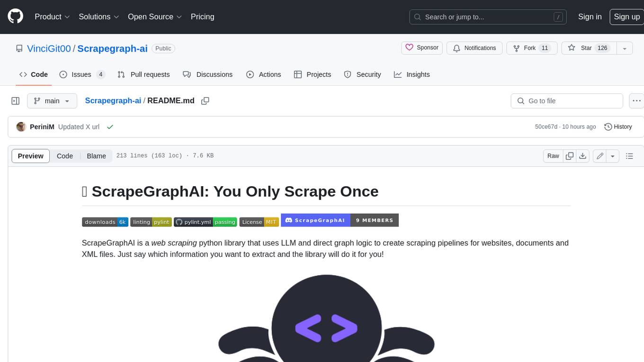The image size is (644, 362).
Task: Open Scrapegraph-ai breadcrumb folder link
Action: point(113,100)
